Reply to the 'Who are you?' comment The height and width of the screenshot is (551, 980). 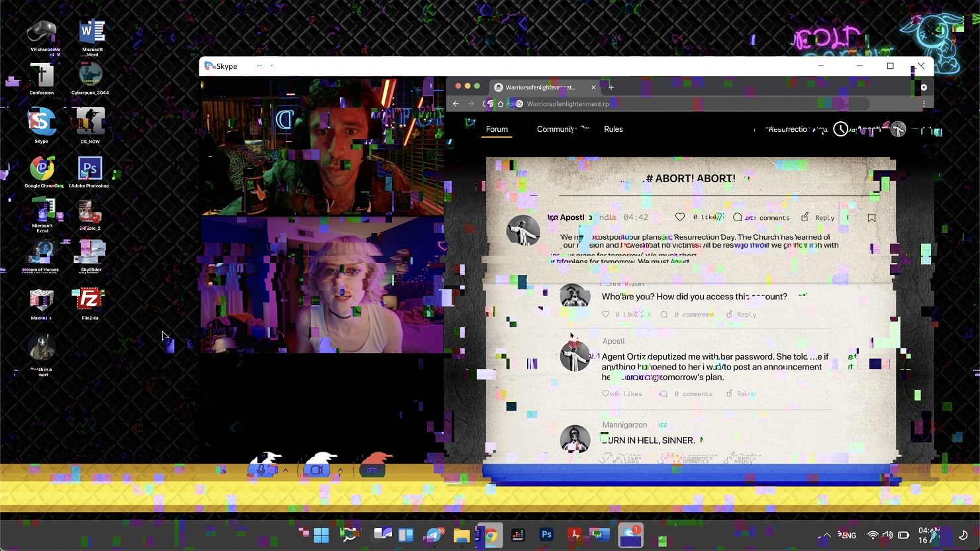(741, 315)
